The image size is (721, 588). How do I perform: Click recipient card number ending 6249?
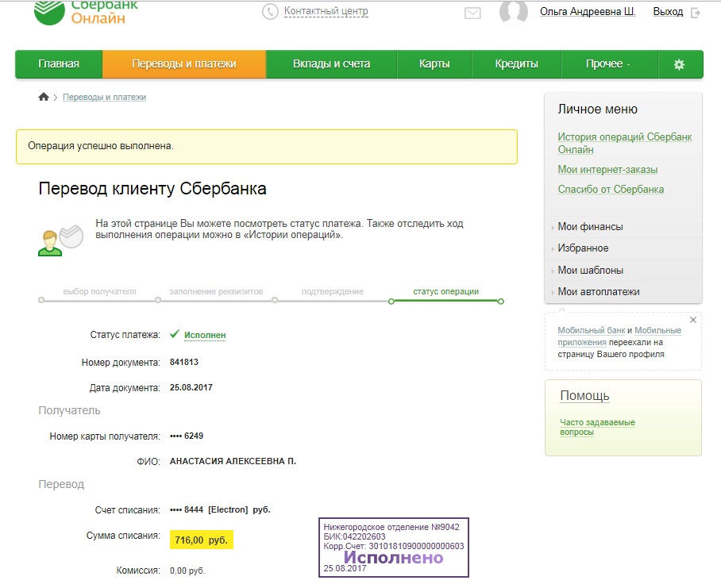pyautogui.click(x=187, y=436)
